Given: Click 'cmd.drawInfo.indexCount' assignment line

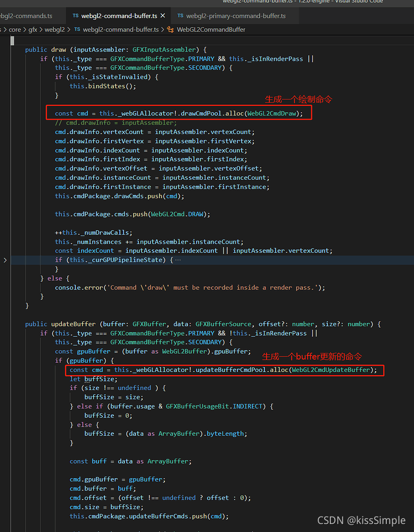Looking at the screenshot, I should tap(151, 151).
